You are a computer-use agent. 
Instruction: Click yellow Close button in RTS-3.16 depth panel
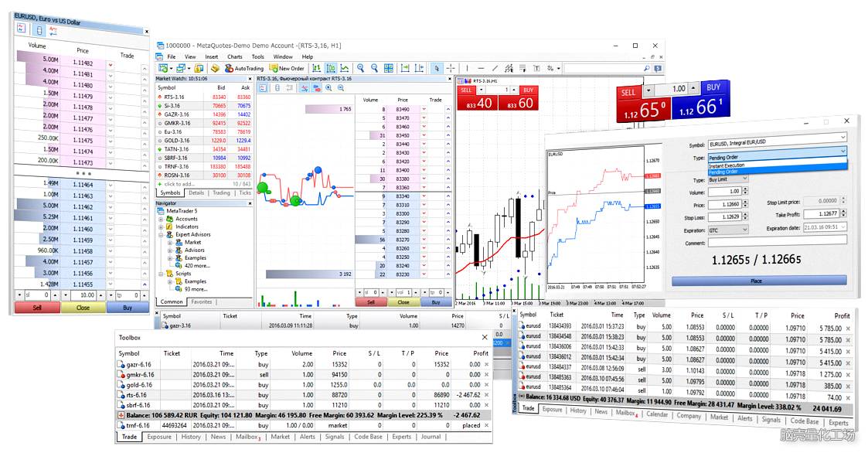(x=403, y=302)
